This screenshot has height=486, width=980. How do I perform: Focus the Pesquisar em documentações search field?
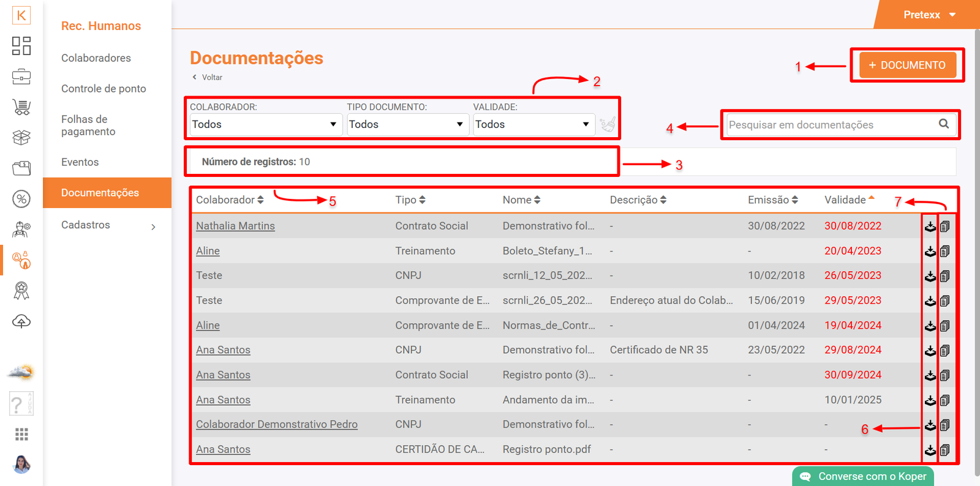tap(830, 125)
